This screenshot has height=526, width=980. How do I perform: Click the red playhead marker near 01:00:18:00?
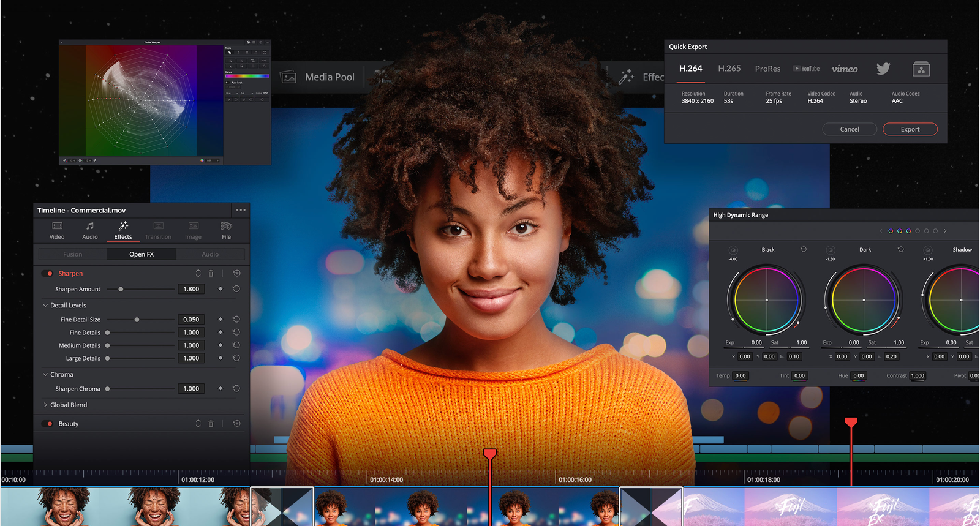click(851, 423)
